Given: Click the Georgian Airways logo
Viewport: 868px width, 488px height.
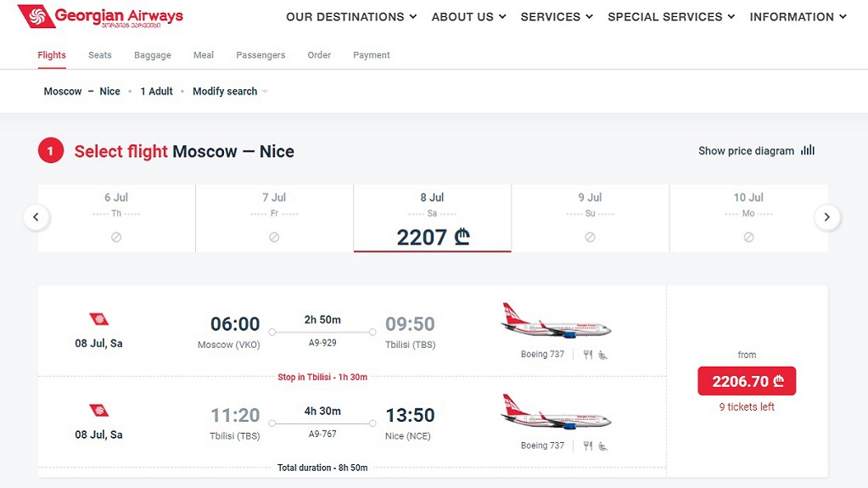Looking at the screenshot, I should pos(100,17).
